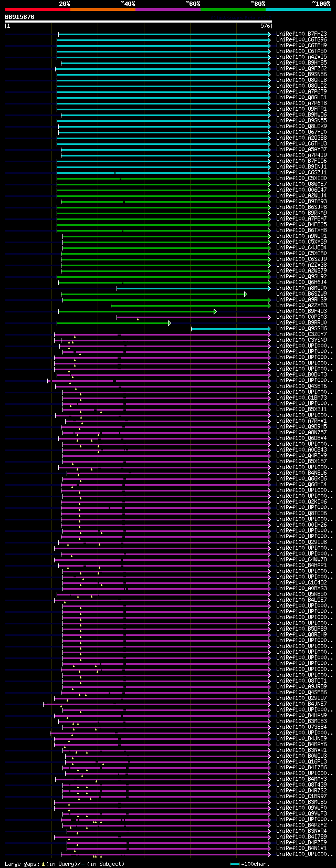The height and width of the screenshot is (868, 336).
Task: Select hit label UniRef100_A4ZVI5
Action: coord(301,57)
